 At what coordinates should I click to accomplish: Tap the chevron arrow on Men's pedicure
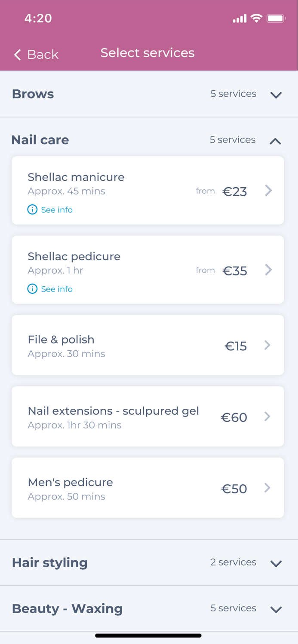click(x=267, y=488)
